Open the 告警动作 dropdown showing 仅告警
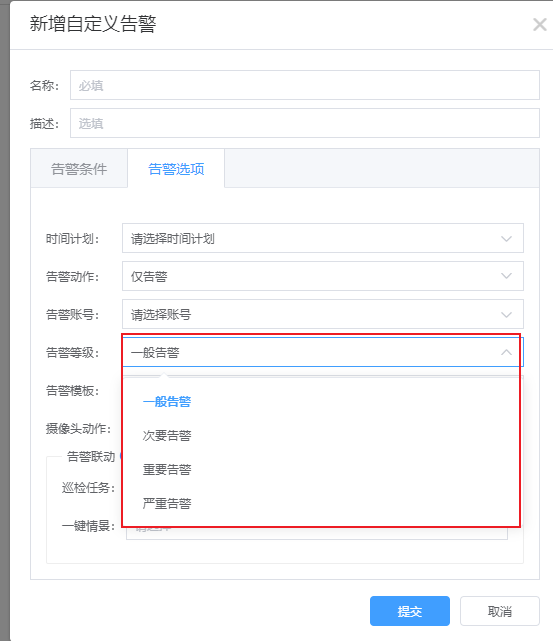This screenshot has height=641, width=553. [323, 276]
